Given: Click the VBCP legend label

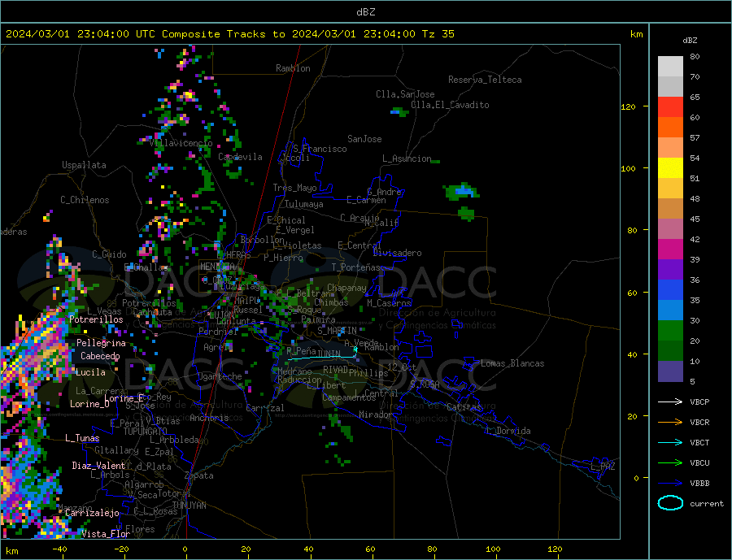Looking at the screenshot, I should point(699,402).
